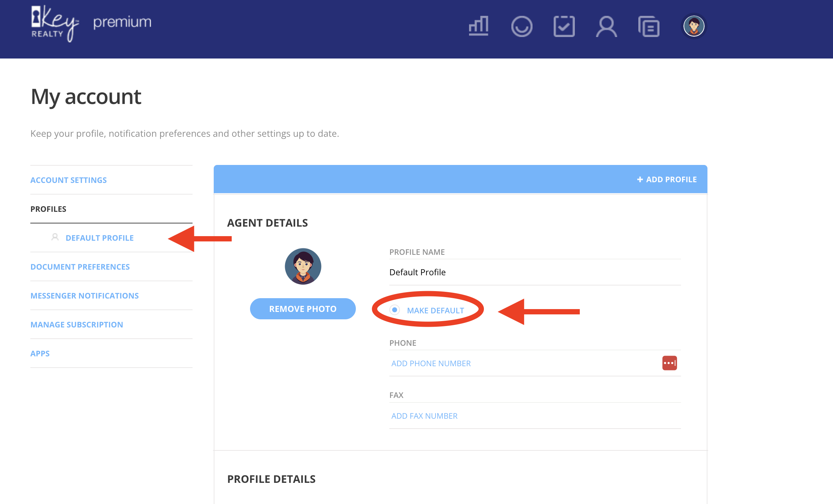Click the agent profile photo thumbnail
Screen dimensions: 833x504
(303, 266)
